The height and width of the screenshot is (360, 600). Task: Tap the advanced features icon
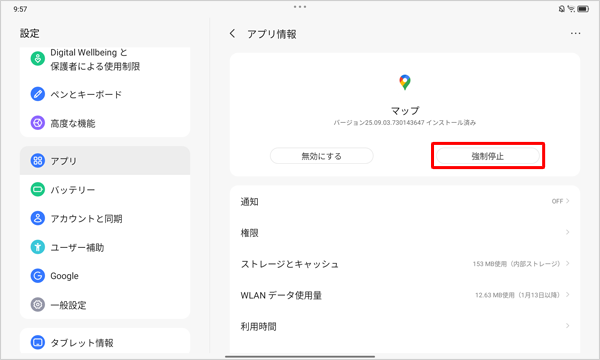pyautogui.click(x=38, y=123)
